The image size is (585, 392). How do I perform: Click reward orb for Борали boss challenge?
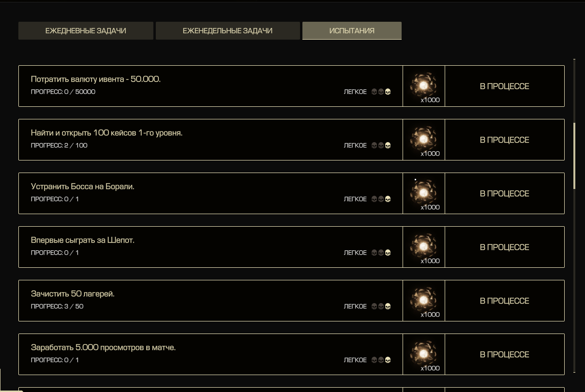coord(423,192)
